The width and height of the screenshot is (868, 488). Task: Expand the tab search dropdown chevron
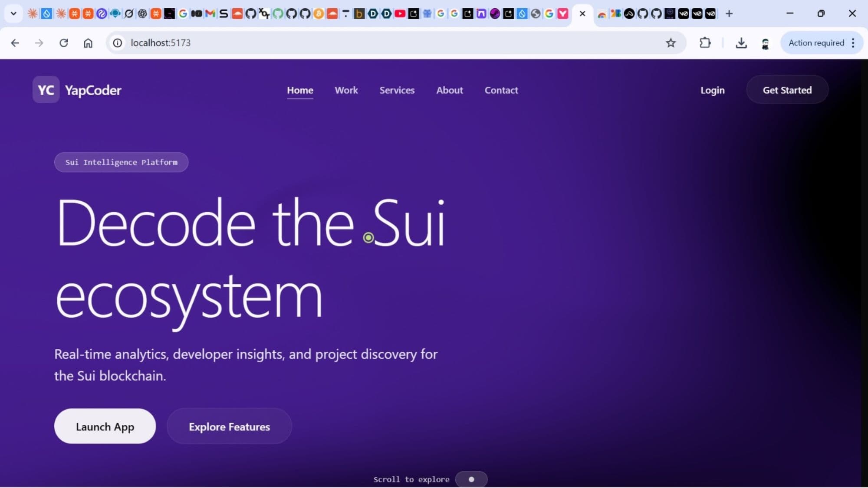13,14
